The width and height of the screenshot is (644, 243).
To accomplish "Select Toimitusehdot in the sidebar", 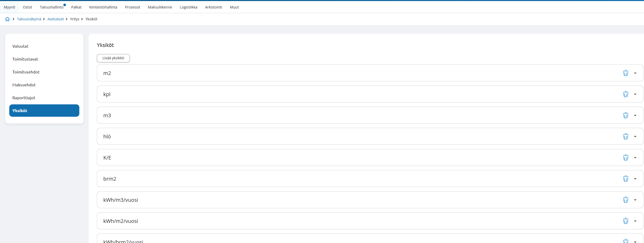I will pos(44,72).
